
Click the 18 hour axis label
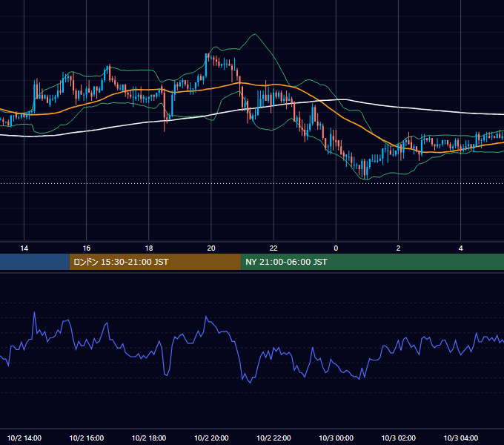pos(149,248)
